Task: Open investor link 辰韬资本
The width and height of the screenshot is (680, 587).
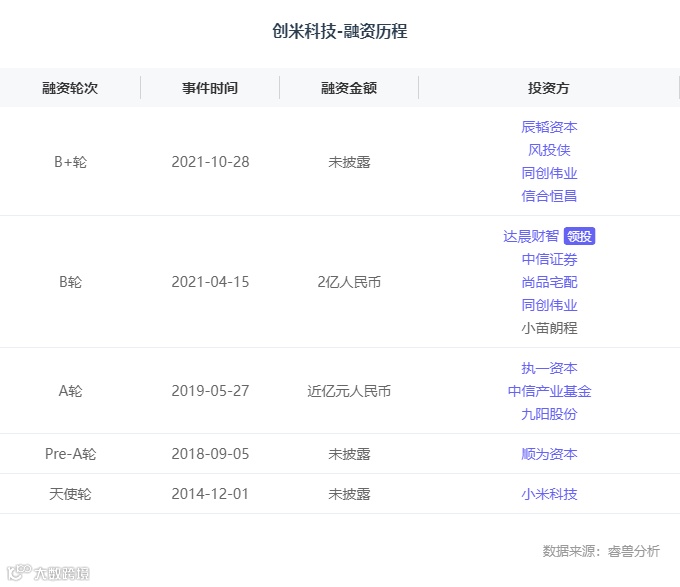Action: click(549, 127)
